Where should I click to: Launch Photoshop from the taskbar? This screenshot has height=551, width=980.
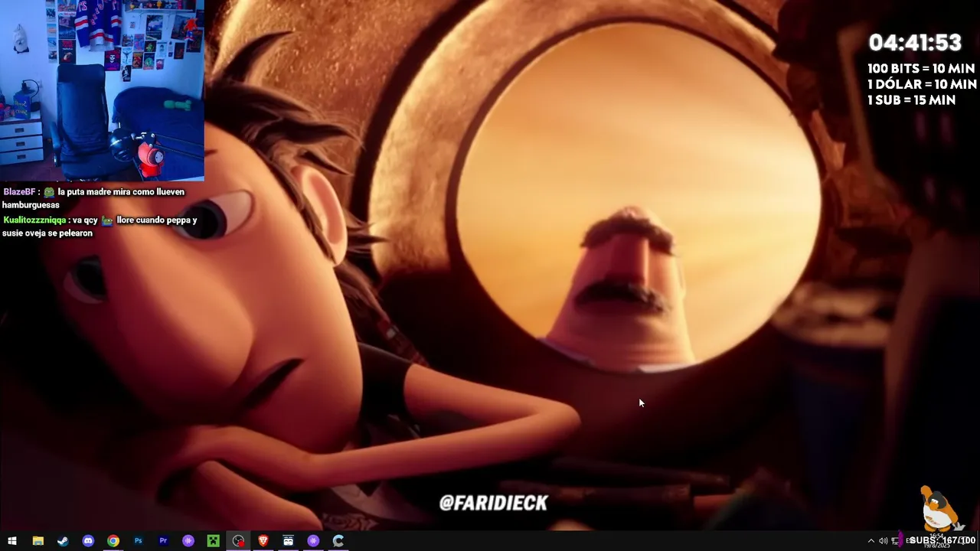[x=139, y=541]
